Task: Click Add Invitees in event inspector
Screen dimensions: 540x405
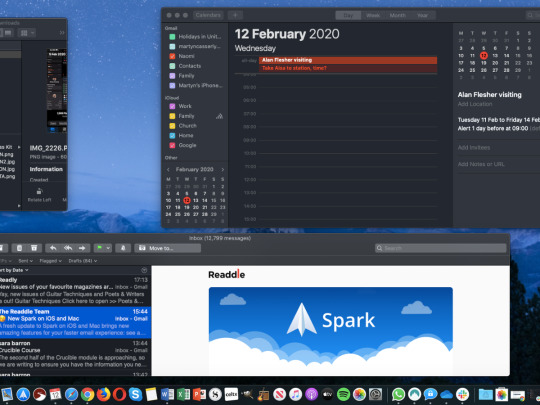Action: (474, 147)
